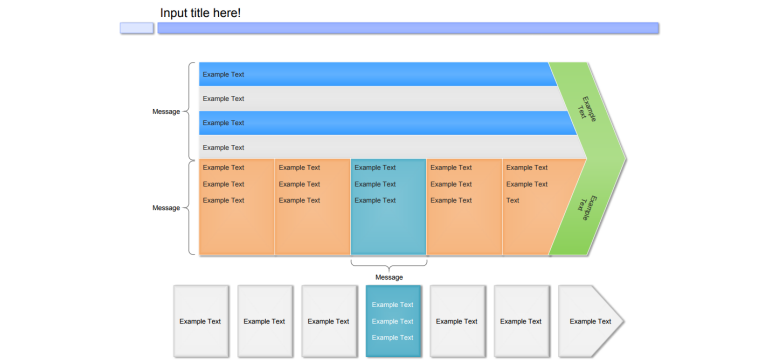Click the lone "Text" line in the last orange column
The height and width of the screenshot is (363, 780).
513,200
